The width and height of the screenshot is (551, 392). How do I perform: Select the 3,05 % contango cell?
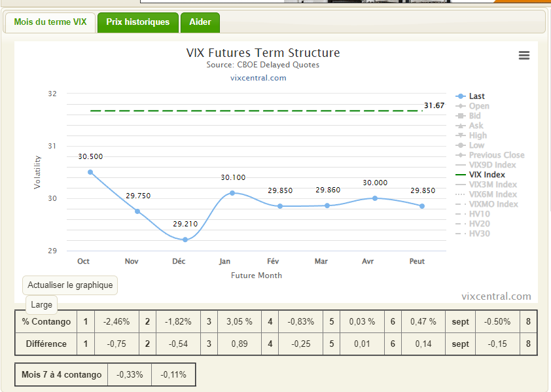pos(240,322)
